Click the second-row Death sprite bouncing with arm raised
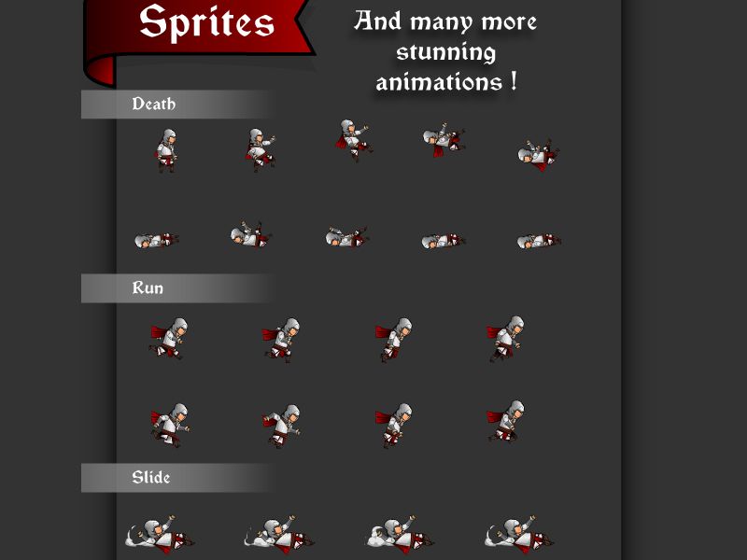 coord(250,234)
